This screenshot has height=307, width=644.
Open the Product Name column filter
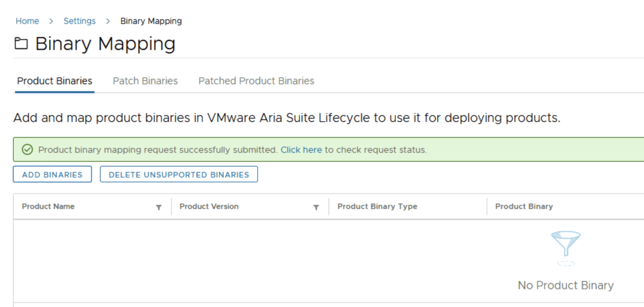click(x=158, y=207)
